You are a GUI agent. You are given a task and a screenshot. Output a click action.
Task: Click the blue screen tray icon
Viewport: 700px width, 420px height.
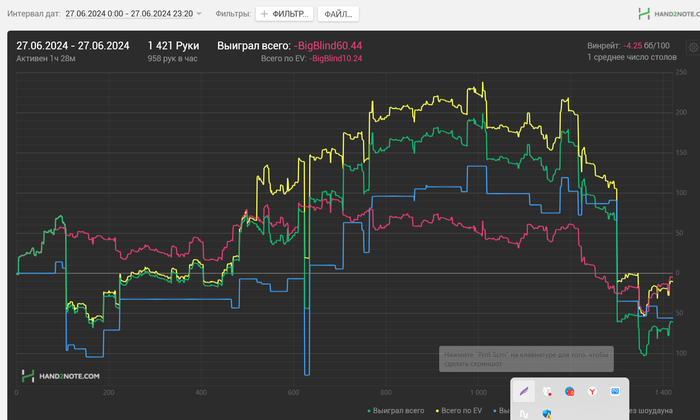[x=615, y=391]
